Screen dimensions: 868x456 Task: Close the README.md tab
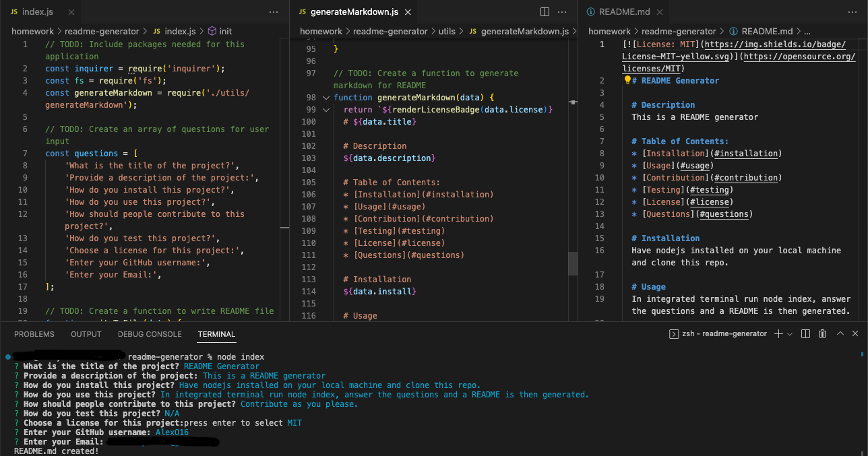(660, 12)
